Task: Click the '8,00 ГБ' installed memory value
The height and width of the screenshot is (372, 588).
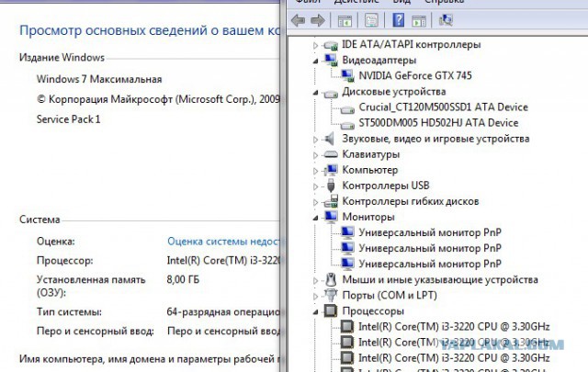Action: click(183, 279)
